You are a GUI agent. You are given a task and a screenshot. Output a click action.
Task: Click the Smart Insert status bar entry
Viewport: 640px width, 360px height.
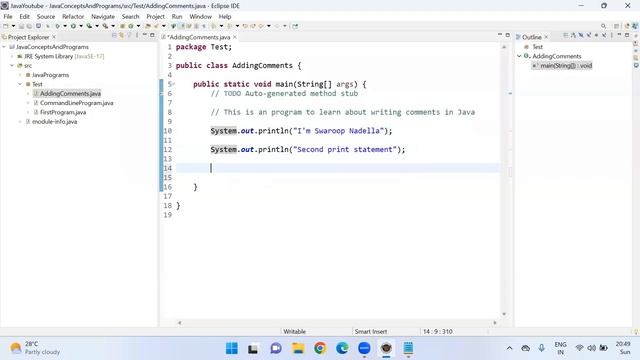pyautogui.click(x=371, y=331)
